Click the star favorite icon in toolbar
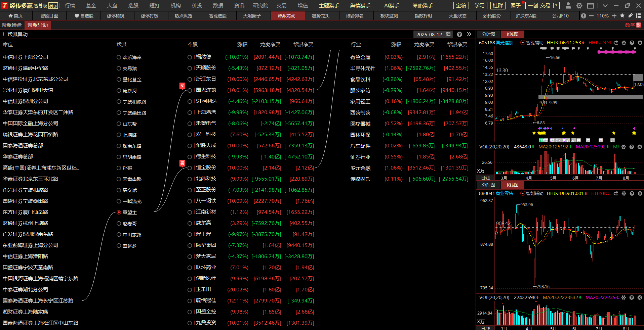644x330 pixels. pos(622,15)
